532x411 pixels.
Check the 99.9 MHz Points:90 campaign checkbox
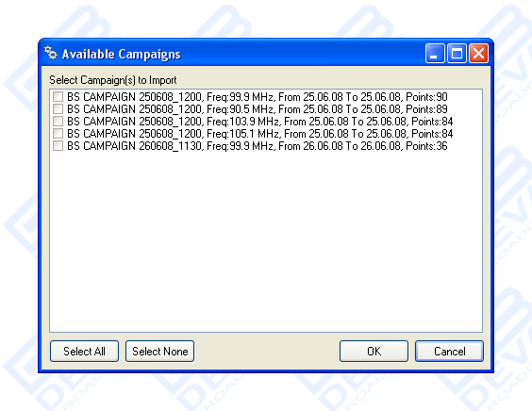pyautogui.click(x=58, y=97)
